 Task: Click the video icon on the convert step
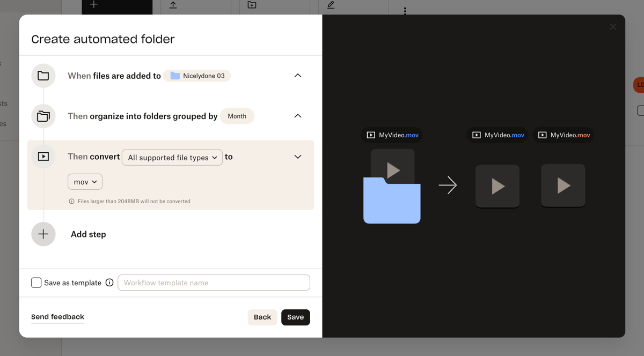tap(43, 156)
